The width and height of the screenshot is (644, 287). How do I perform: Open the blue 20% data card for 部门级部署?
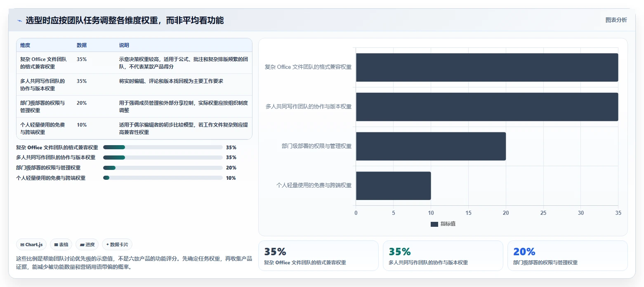pos(568,256)
